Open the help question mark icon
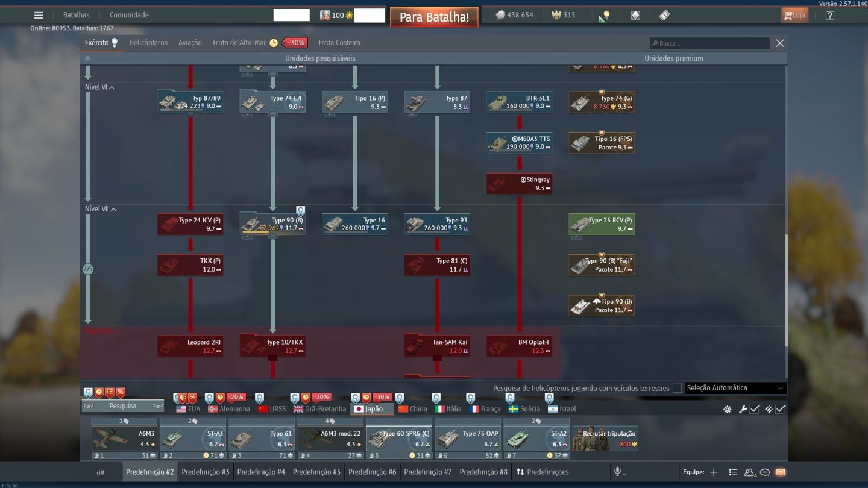This screenshot has width=868, height=488. click(x=829, y=15)
